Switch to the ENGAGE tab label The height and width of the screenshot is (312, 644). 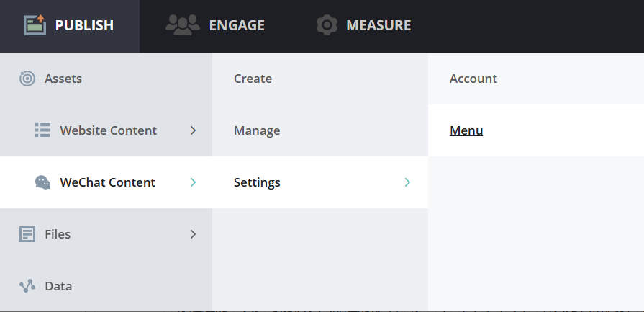click(x=237, y=25)
